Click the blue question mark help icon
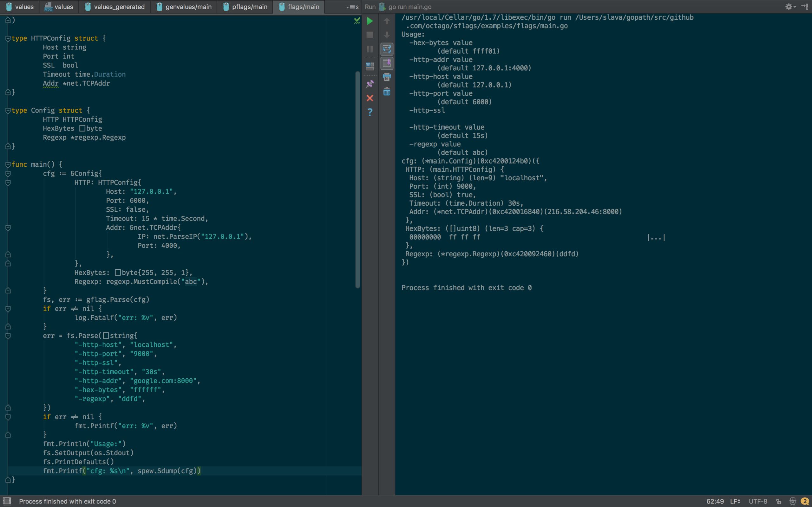The width and height of the screenshot is (812, 507). tap(370, 112)
